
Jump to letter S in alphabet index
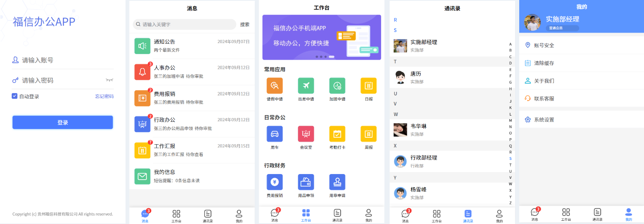(x=510, y=159)
